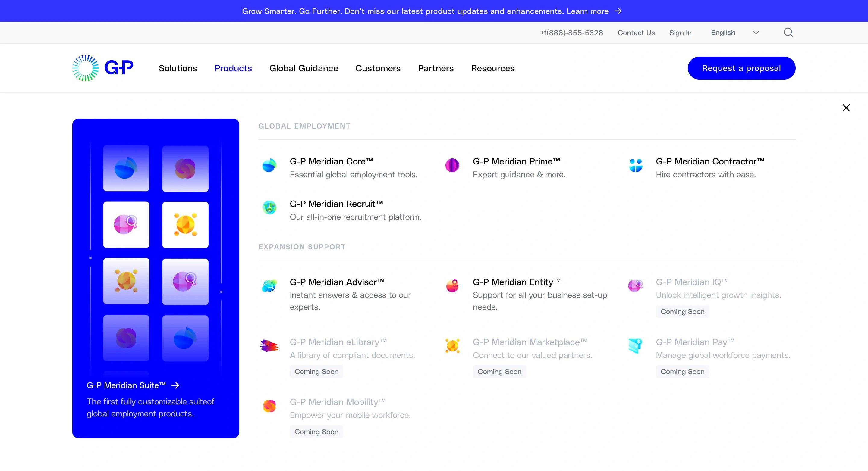Click the G-P Meridian Entity icon
The width and height of the screenshot is (868, 471).
[x=452, y=285]
